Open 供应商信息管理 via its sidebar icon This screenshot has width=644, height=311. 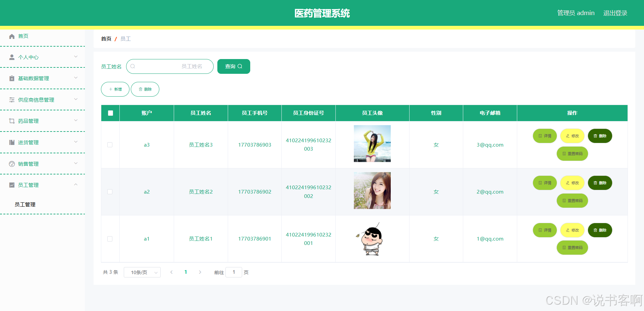click(x=12, y=99)
